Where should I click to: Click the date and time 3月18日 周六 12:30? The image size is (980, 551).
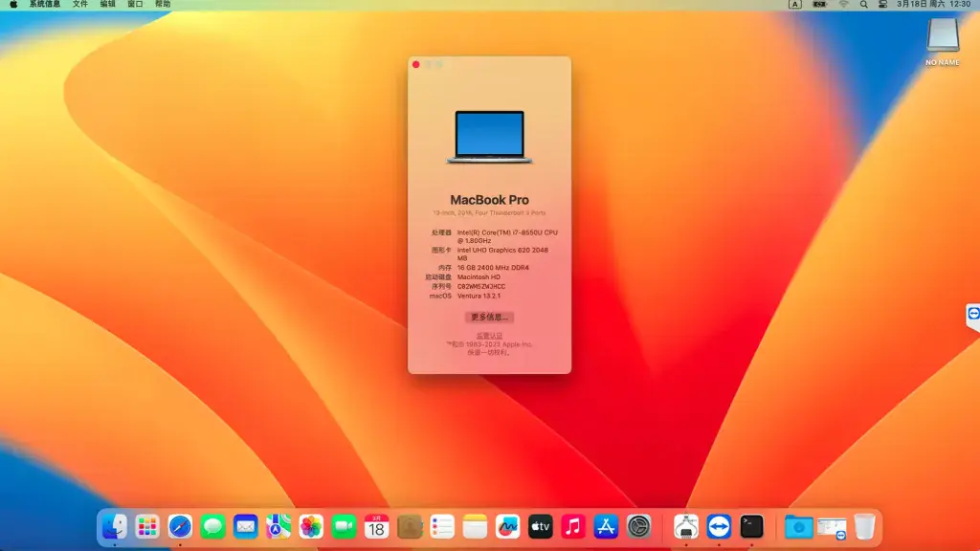click(934, 5)
